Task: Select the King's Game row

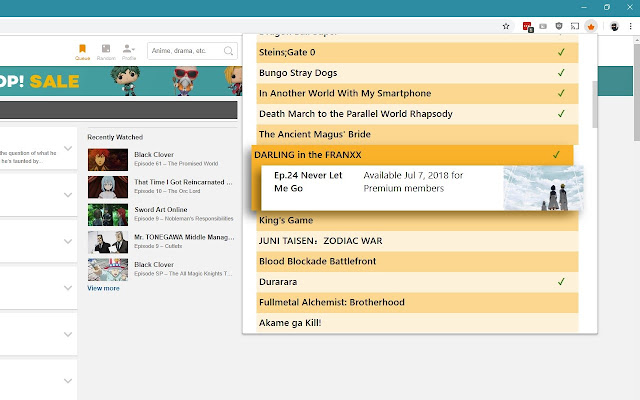Action: point(417,220)
